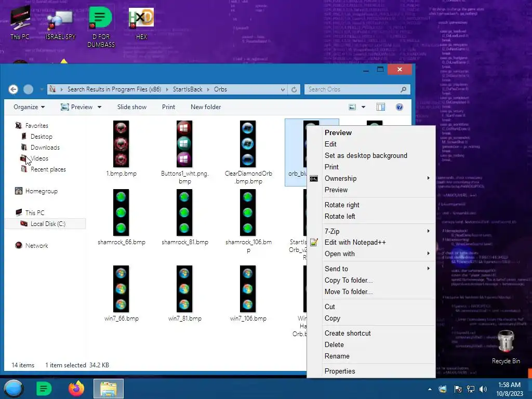Screen dimensions: 532x399
Task: Open the volume speaker tray icon
Action: 483,389
